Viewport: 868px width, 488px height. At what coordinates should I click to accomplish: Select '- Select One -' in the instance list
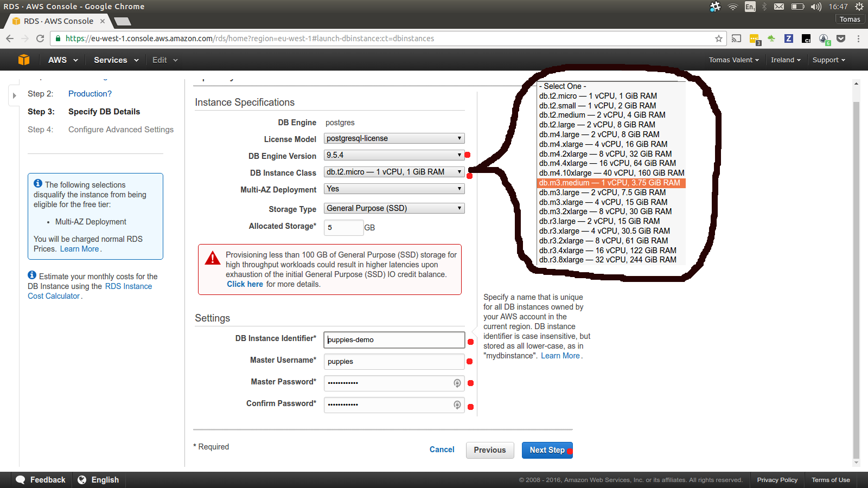[x=611, y=86]
